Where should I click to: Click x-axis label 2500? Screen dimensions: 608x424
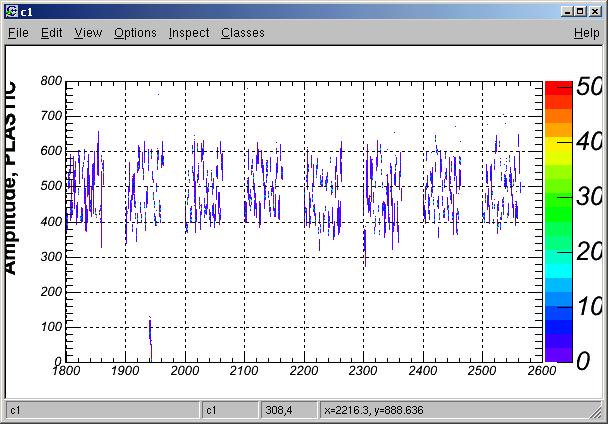click(482, 371)
